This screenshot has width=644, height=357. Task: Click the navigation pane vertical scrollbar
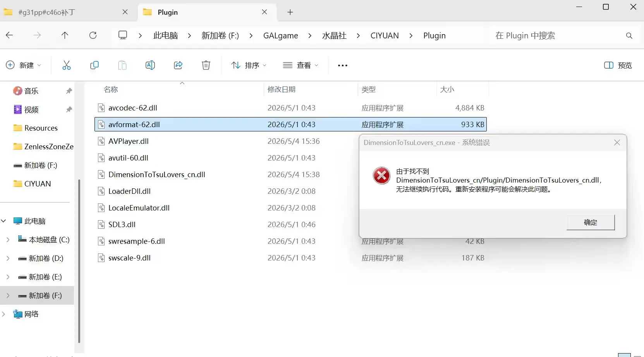pyautogui.click(x=79, y=260)
